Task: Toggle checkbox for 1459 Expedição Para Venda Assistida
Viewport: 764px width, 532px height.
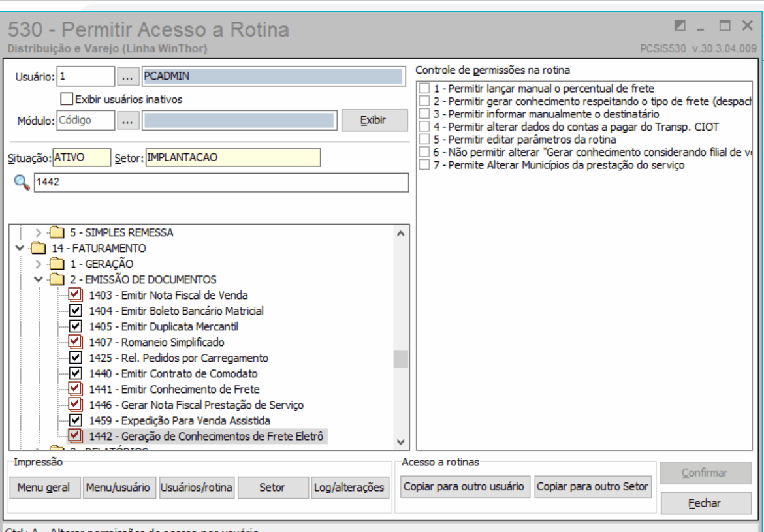Action: pyautogui.click(x=75, y=420)
